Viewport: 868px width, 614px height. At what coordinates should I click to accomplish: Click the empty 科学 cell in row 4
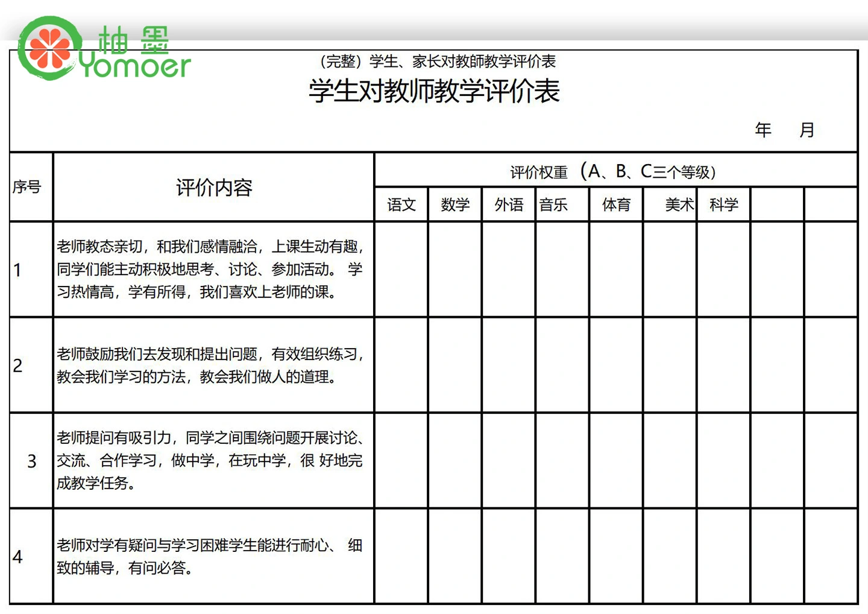coord(723,556)
